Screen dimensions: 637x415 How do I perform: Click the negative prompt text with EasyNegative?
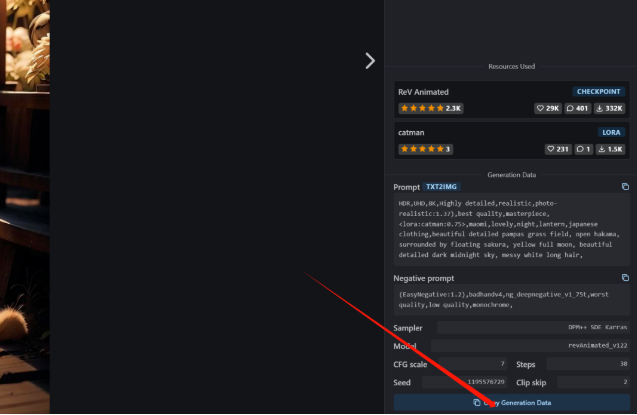point(511,300)
